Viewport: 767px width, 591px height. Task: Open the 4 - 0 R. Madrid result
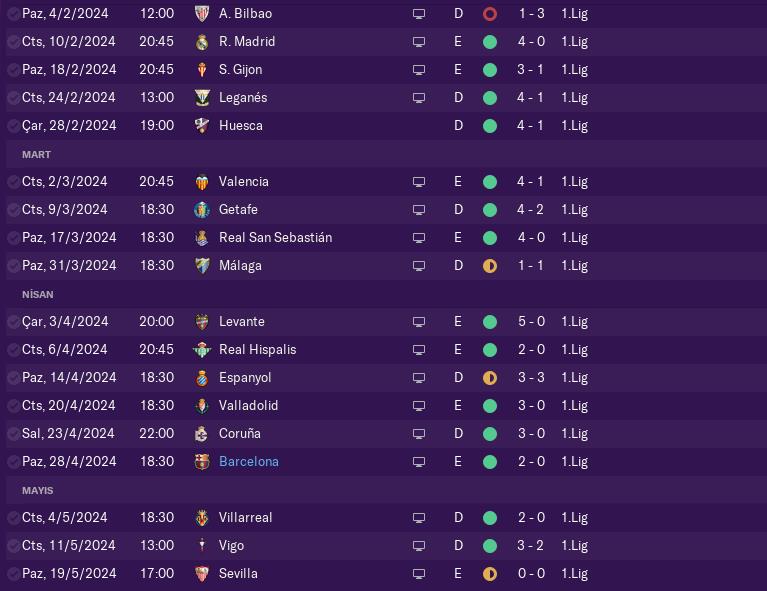pos(531,42)
